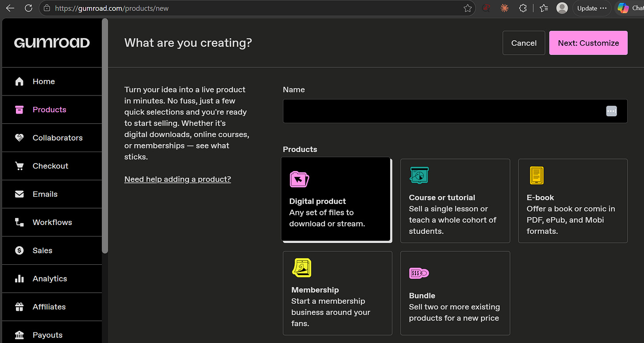The width and height of the screenshot is (644, 343).
Task: Click the pink folder Digital product icon
Action: (299, 179)
